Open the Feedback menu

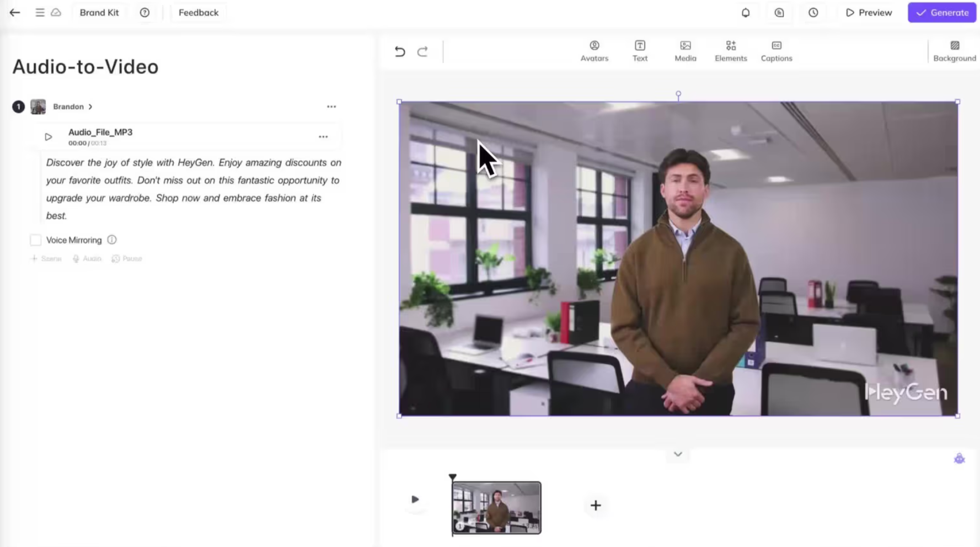[199, 12]
